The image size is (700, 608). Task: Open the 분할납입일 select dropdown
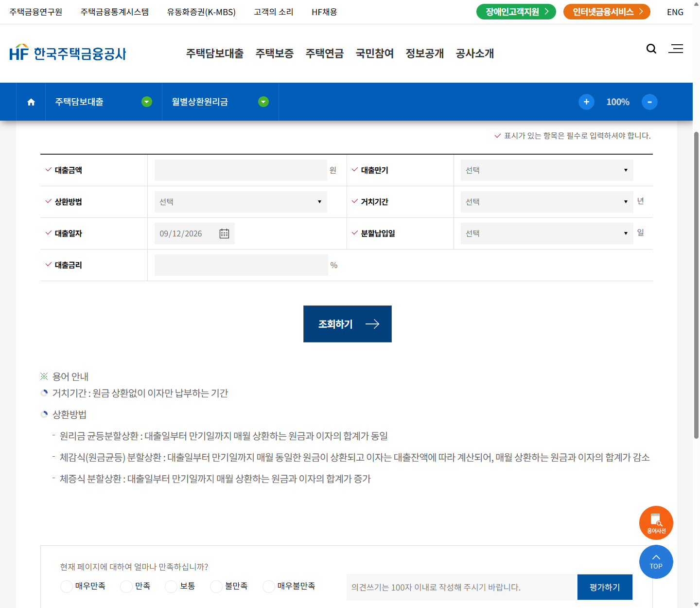pos(547,233)
